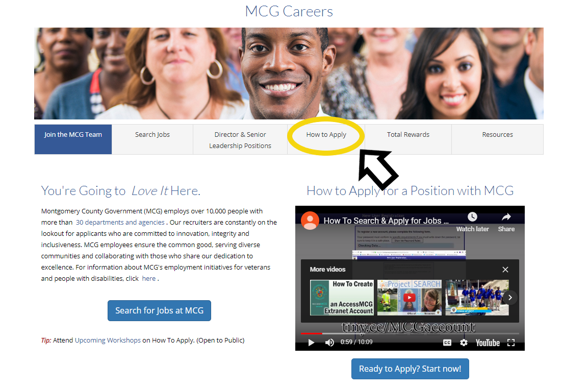Open 30 departments and agencies link
The width and height of the screenshot is (588, 388).
pos(120,222)
